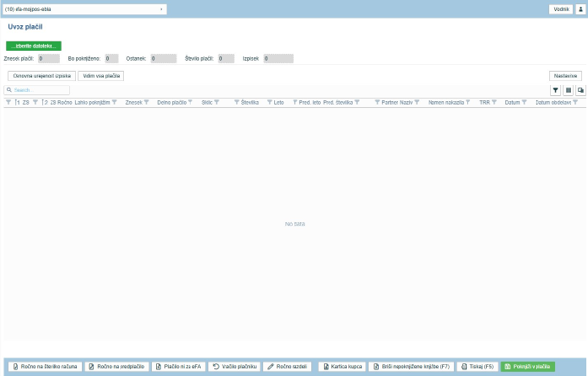The height and width of the screenshot is (376, 588).
Task: Click the Delno plačilo column filter icon
Action: [x=190, y=102]
